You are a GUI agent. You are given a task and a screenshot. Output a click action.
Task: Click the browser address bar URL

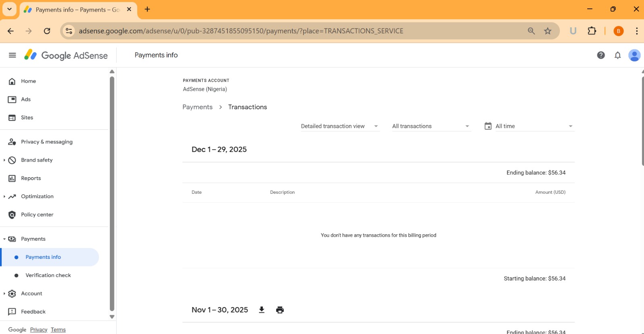pyautogui.click(x=241, y=31)
